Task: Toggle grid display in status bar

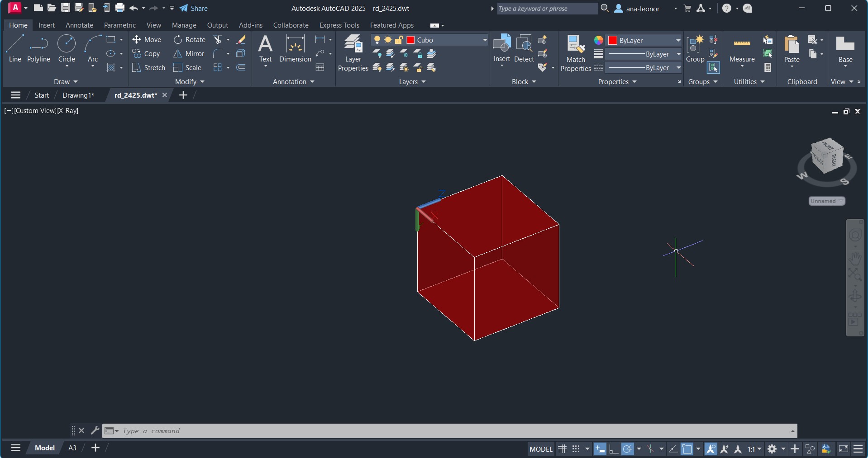Action: point(562,449)
